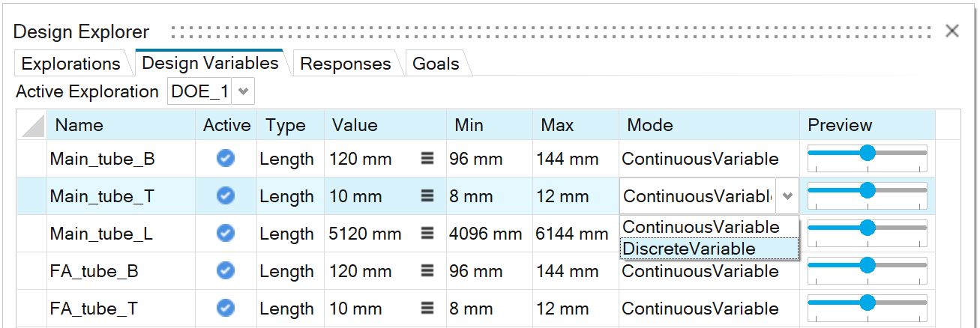
Task: Collapse the Mode dropdown arrow for Main_tube_T
Action: [x=787, y=196]
